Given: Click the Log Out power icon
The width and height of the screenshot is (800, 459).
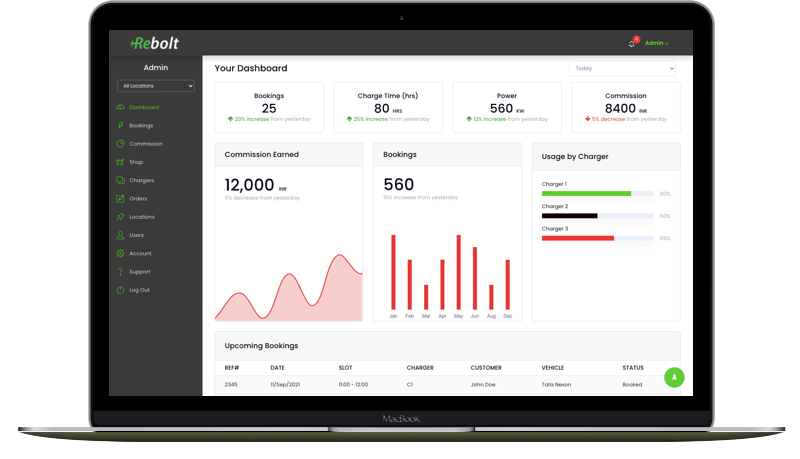Looking at the screenshot, I should [120, 290].
